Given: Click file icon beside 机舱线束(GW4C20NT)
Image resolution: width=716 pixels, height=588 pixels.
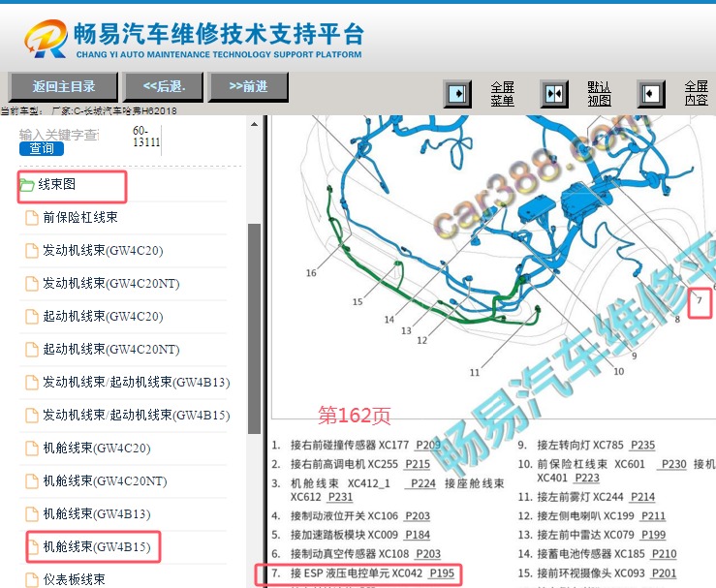Looking at the screenshot, I should click(32, 481).
